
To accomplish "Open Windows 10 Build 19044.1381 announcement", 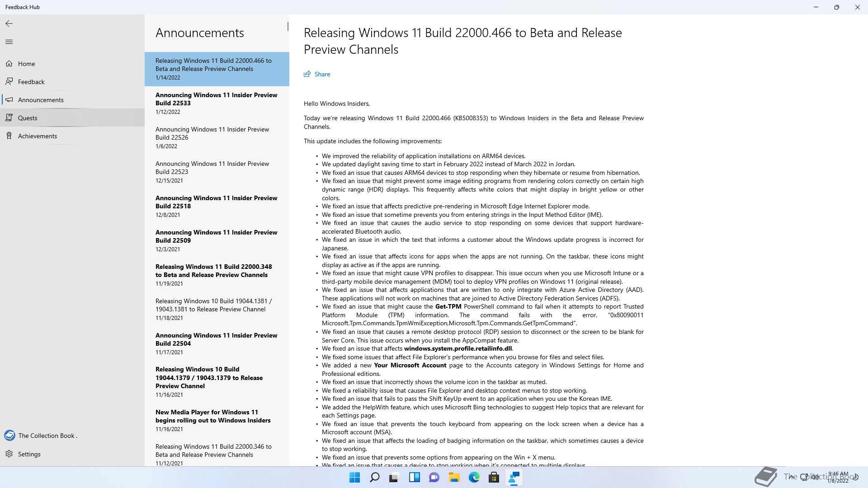I will click(217, 310).
